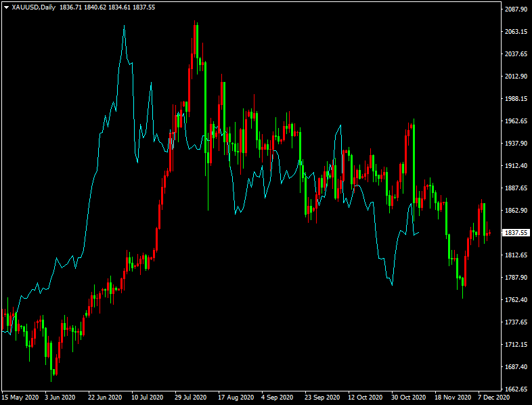The image size is (532, 405).
Task: Click price level 1912.40 on the scale
Action: click(516, 166)
